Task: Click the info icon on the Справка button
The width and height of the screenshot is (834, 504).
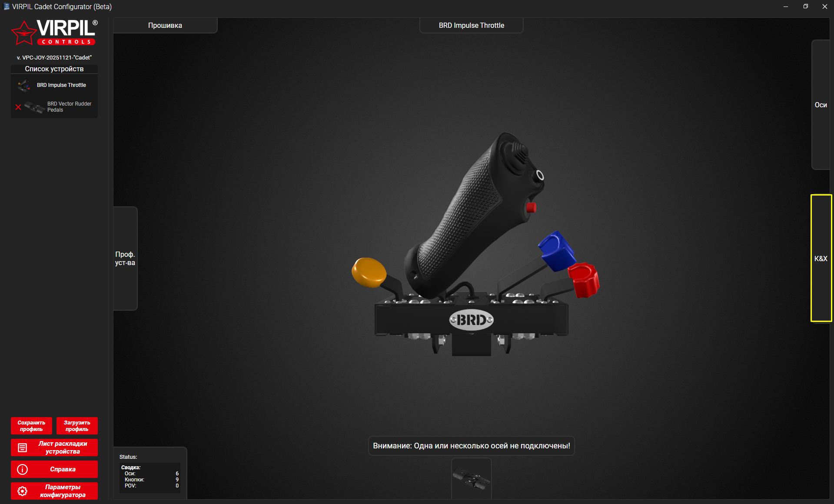Action: [22, 469]
